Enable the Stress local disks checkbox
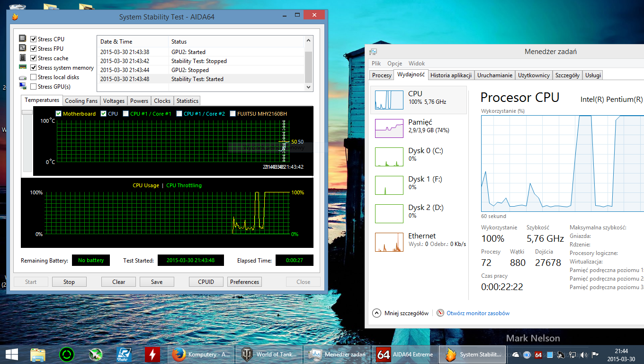Image resolution: width=644 pixels, height=364 pixels. point(34,77)
